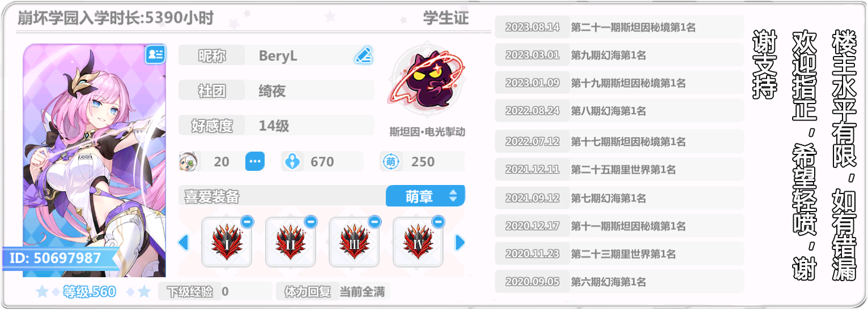Remove badge I with its minus button
This screenshot has width=868, height=310.
(247, 222)
